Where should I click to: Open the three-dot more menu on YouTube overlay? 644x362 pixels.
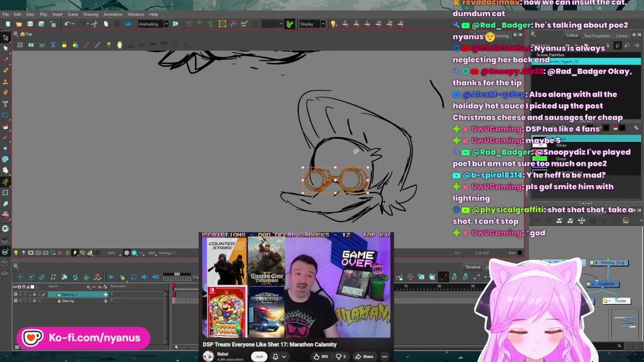point(384,356)
